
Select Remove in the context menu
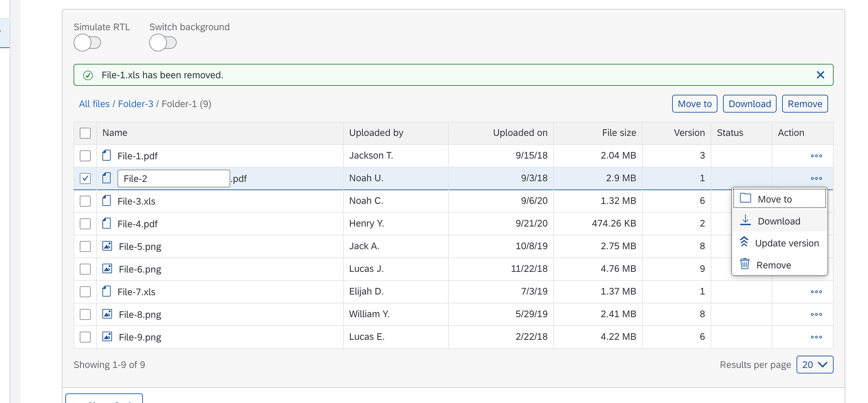pyautogui.click(x=773, y=265)
